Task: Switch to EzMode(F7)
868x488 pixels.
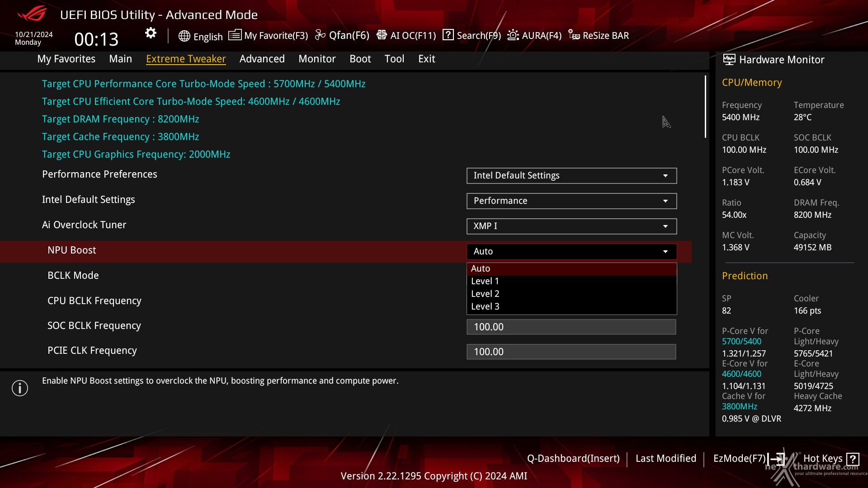Action: [x=740, y=459]
